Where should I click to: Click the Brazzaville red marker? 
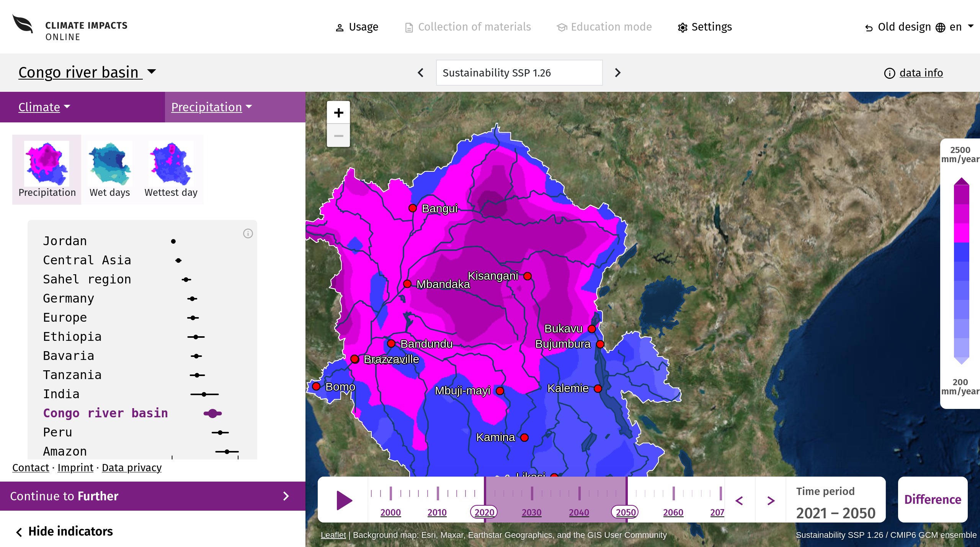click(355, 359)
